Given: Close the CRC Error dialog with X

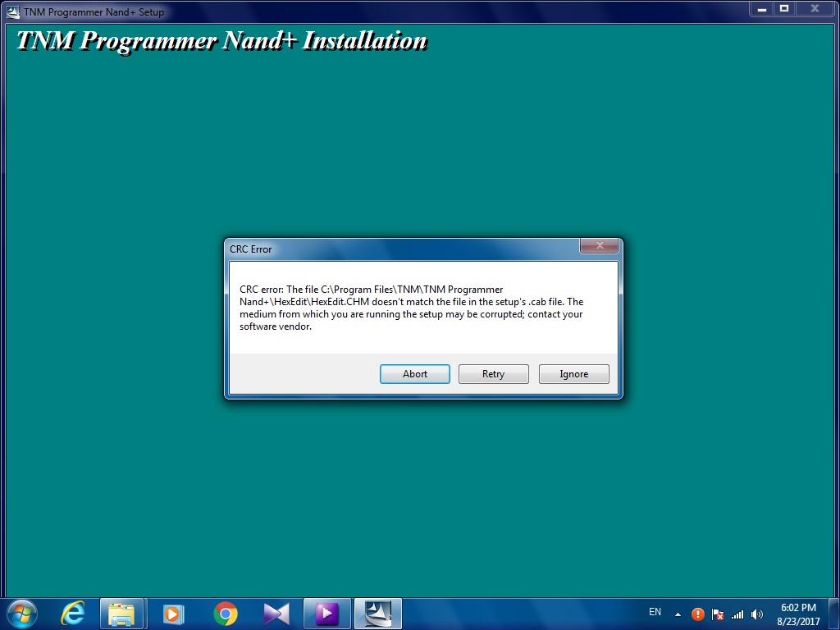Looking at the screenshot, I should 600,245.
